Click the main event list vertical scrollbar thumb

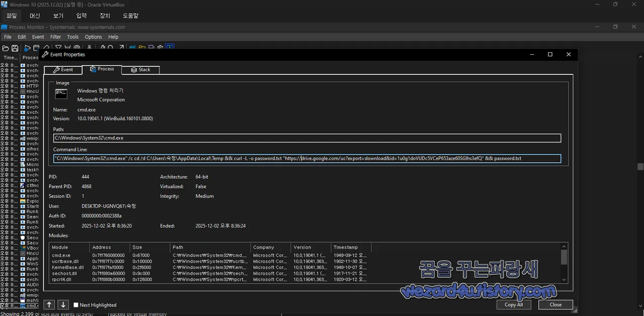(640, 167)
